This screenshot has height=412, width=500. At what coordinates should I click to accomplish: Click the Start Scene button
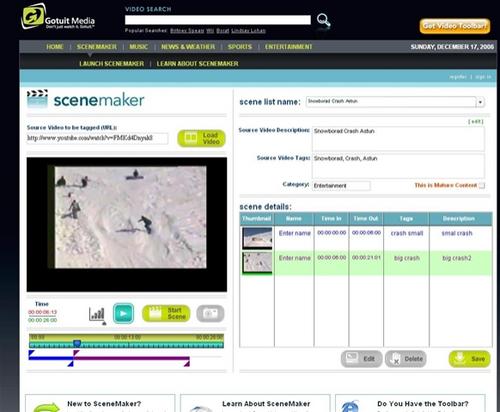(166, 314)
